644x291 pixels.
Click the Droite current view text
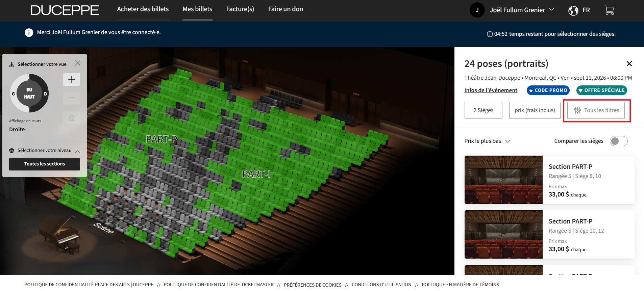pos(17,130)
